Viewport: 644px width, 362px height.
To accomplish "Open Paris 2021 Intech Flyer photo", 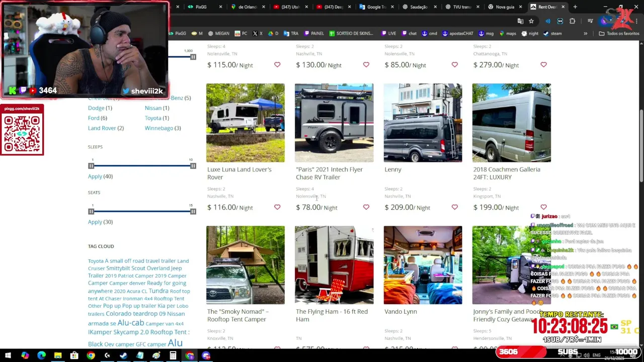I will (x=334, y=123).
